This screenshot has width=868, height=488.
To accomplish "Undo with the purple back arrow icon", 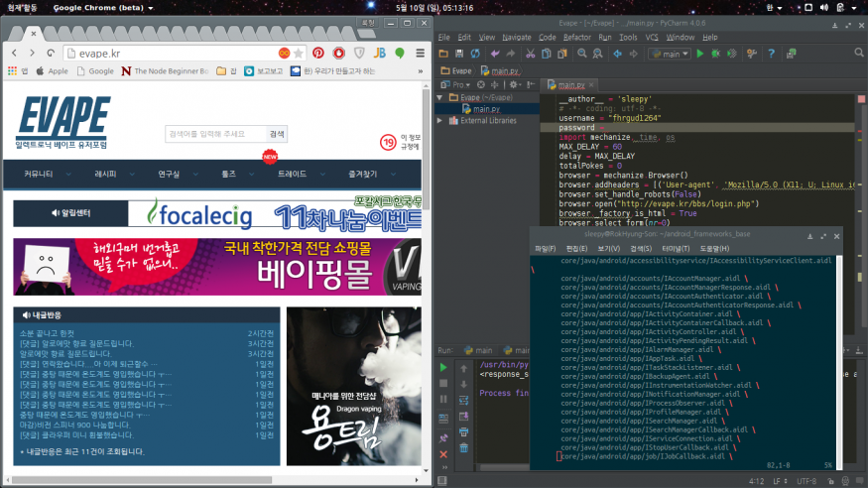I will (x=495, y=54).
